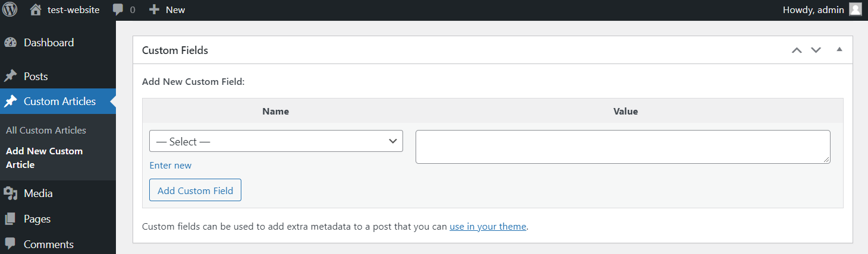Click the WordPress logo icon
The width and height of the screenshot is (868, 254).
10,9
